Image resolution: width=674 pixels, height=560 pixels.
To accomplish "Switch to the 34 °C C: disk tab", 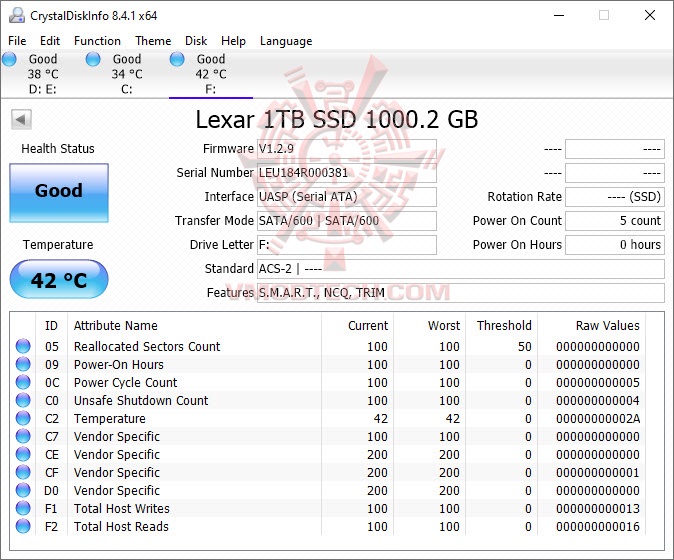I will 126,74.
